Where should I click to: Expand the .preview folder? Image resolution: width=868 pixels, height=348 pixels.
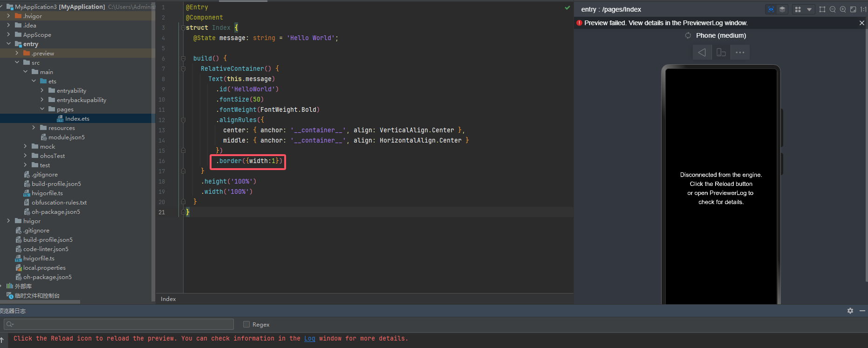pyautogui.click(x=17, y=53)
